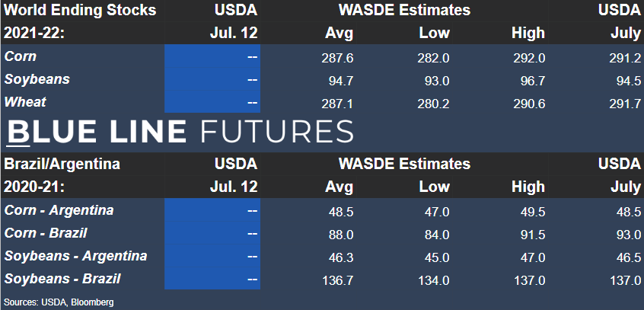Select the Wheat row label
Image resolution: width=644 pixels, height=310 pixels.
click(x=25, y=102)
